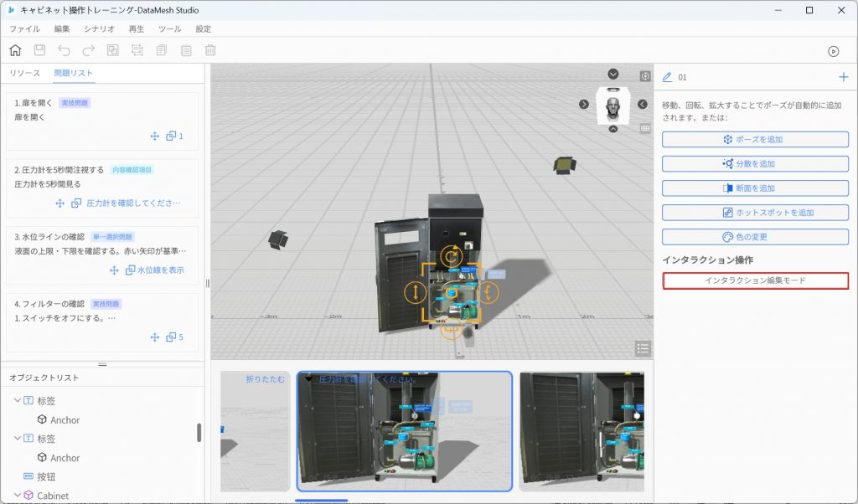This screenshot has height=504, width=858.
Task: Click the ポーズを追加 button
Action: click(755, 139)
